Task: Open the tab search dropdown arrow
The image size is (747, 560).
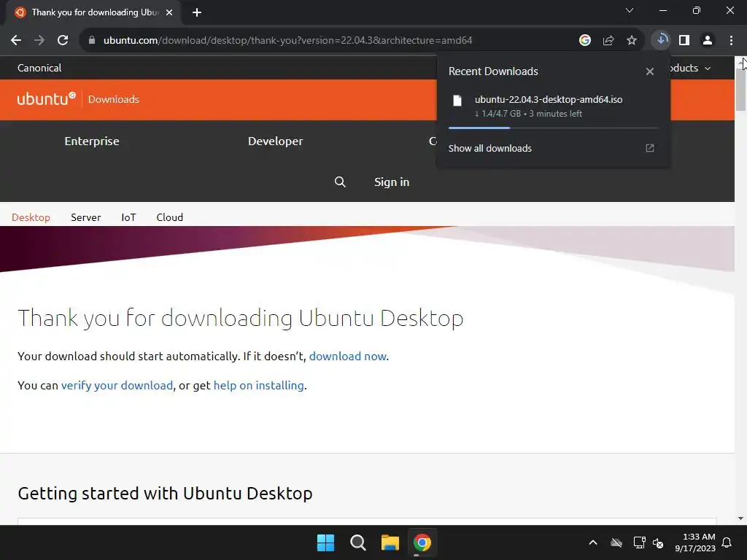Action: 630,10
